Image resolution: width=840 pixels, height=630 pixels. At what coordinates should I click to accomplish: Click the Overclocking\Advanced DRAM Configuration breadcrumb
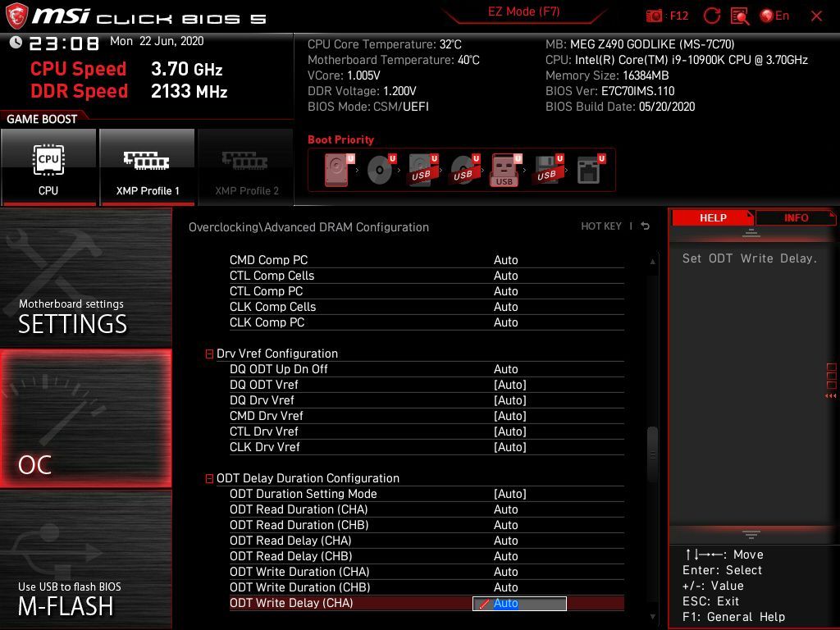(x=308, y=227)
